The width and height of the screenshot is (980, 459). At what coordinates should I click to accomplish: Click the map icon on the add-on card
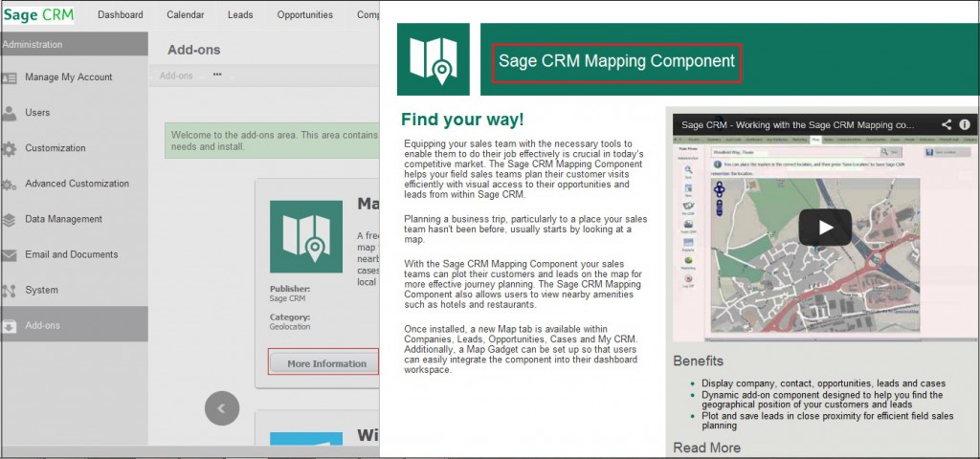(x=306, y=237)
